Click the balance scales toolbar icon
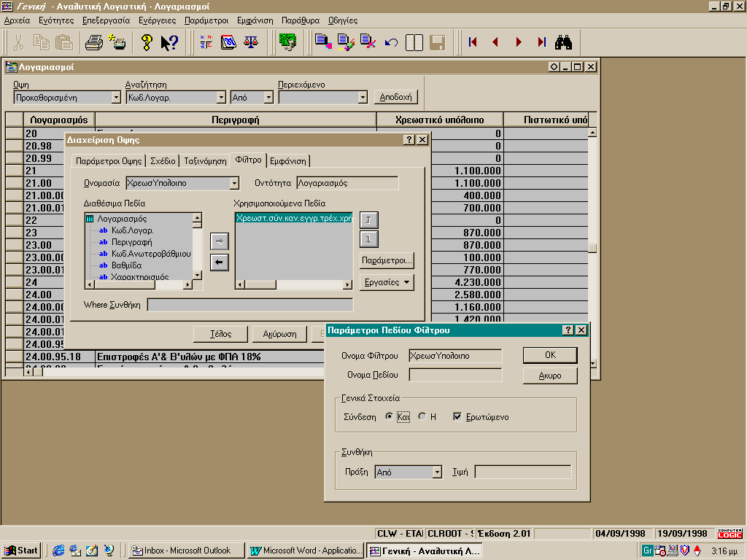 click(251, 43)
